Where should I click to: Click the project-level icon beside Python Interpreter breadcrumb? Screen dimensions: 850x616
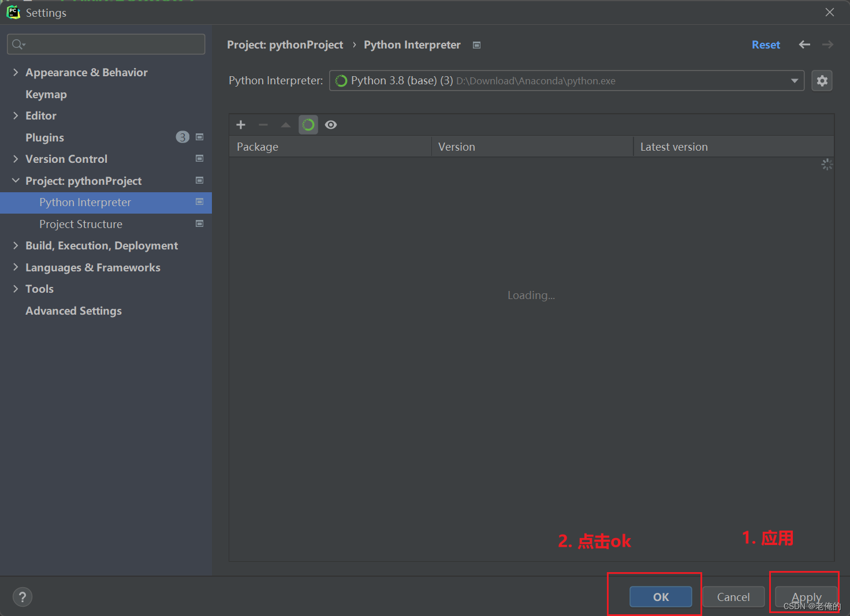click(476, 45)
